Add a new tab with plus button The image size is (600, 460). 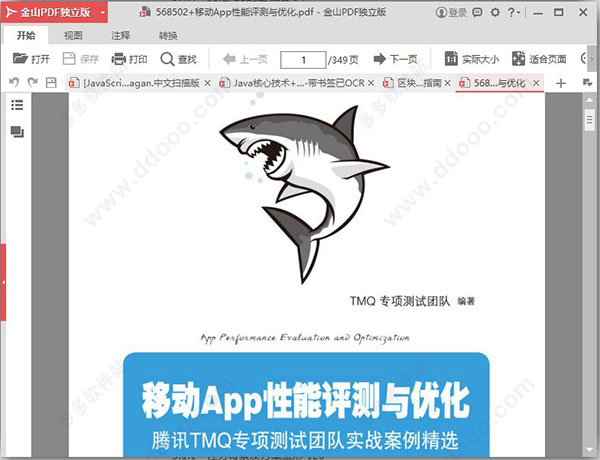click(x=561, y=83)
